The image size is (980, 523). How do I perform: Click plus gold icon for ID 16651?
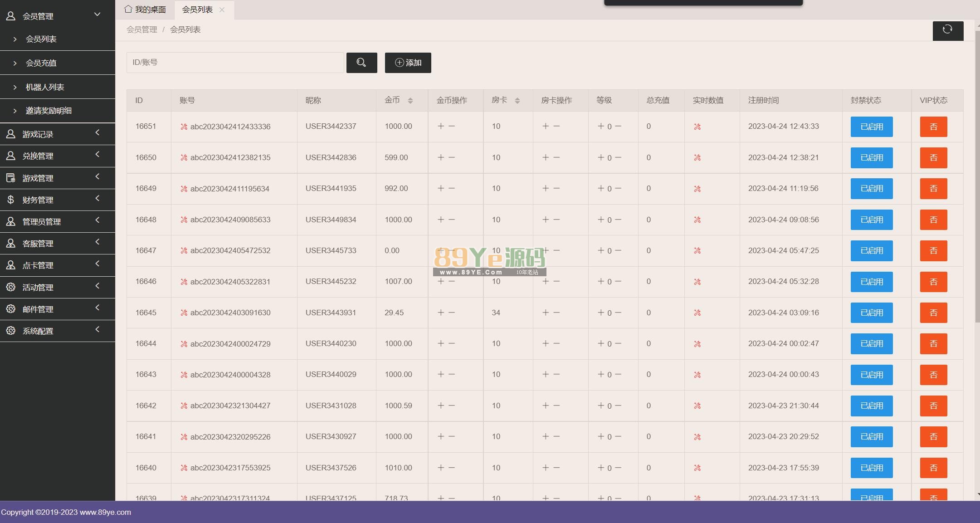point(440,126)
